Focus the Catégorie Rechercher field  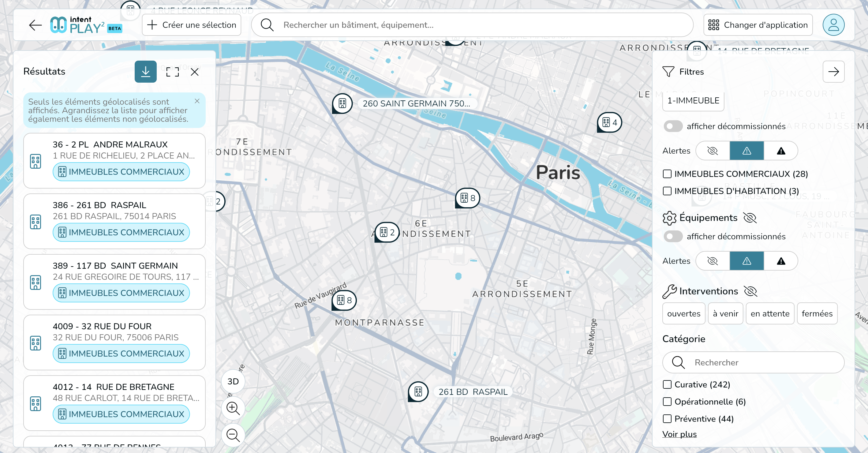coord(753,362)
